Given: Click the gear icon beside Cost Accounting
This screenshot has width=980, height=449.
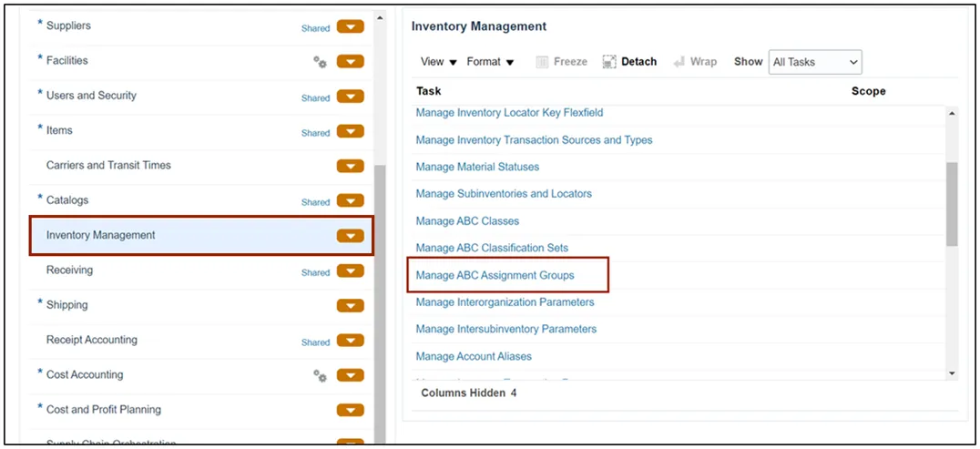Looking at the screenshot, I should click(x=320, y=375).
